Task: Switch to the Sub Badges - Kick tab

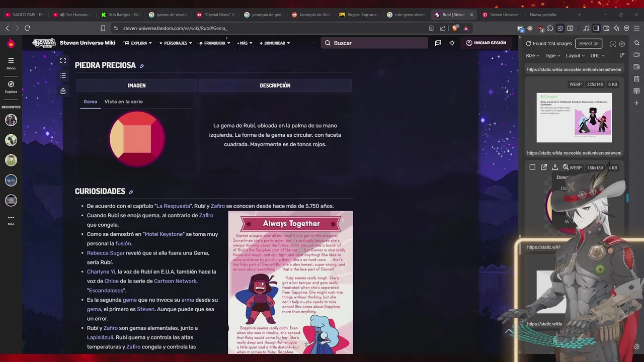Action: pyautogui.click(x=120, y=15)
